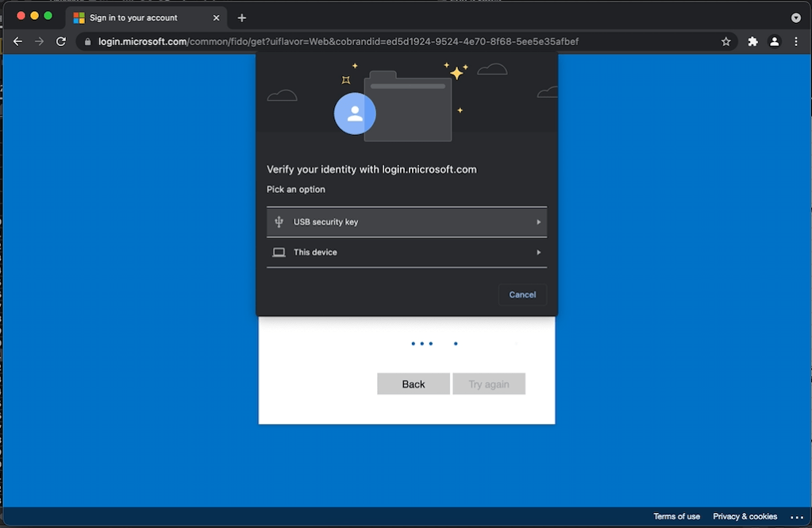Open a new tab with plus button

tap(242, 17)
